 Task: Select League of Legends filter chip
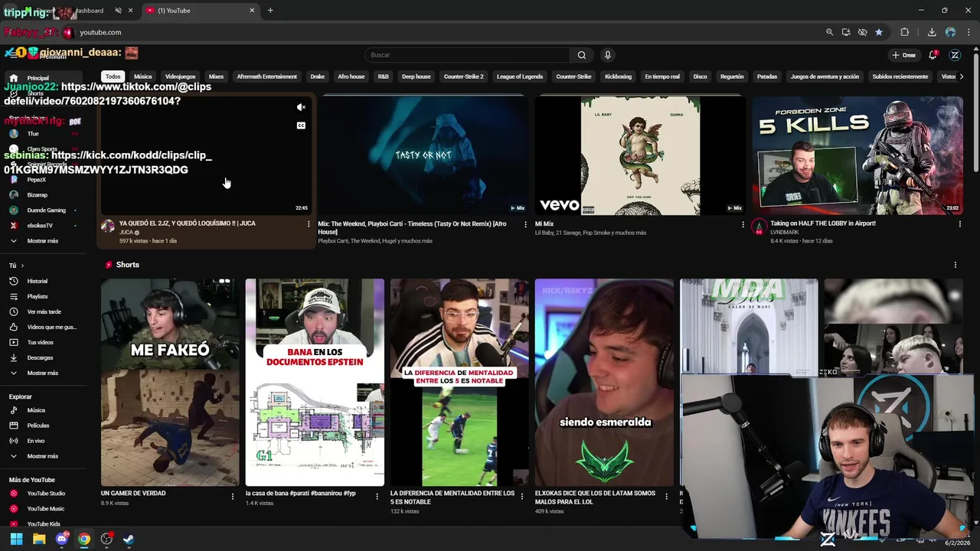coord(520,77)
